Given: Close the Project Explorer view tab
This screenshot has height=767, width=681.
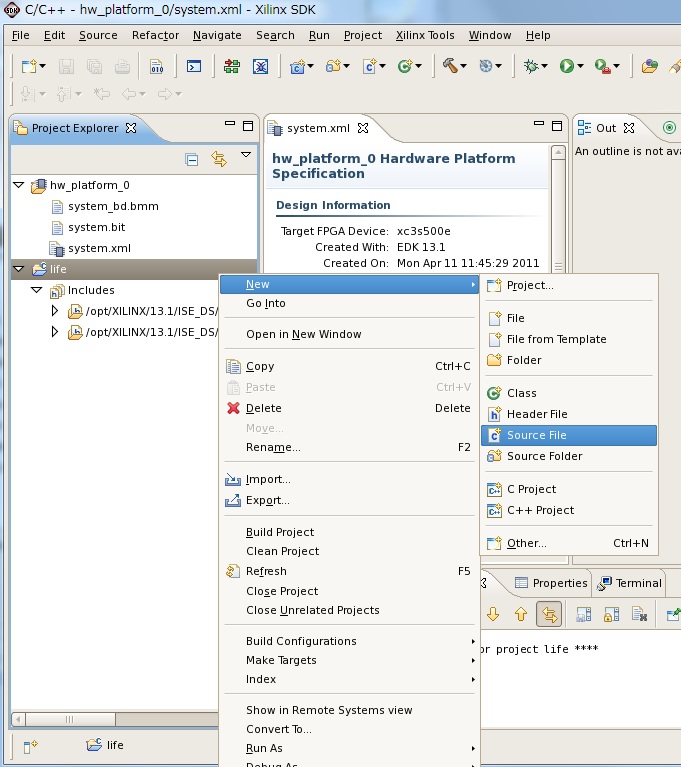Looking at the screenshot, I should 131,128.
